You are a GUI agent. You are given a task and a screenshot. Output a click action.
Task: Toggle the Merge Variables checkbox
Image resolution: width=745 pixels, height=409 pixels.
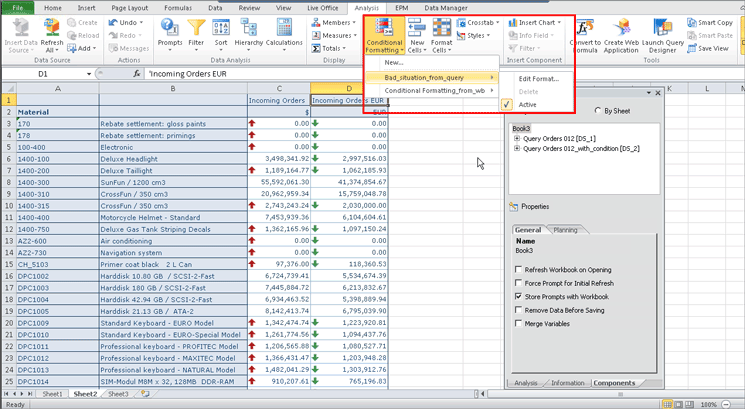518,323
